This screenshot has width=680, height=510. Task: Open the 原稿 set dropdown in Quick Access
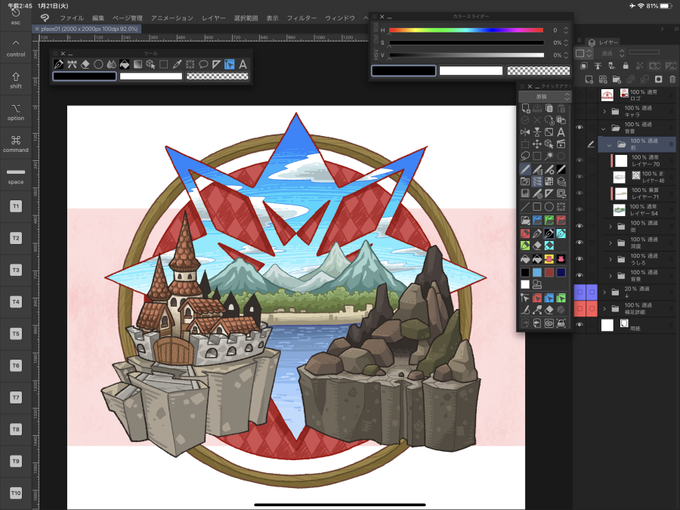point(545,97)
